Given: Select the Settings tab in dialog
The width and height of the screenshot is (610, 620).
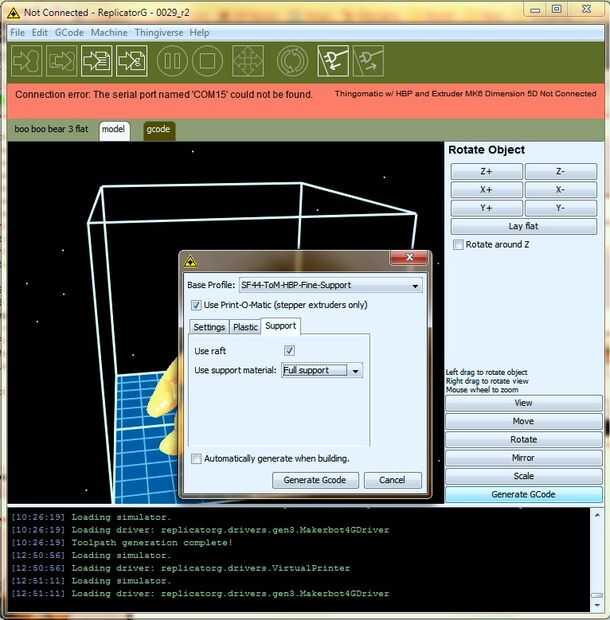Looking at the screenshot, I should click(x=209, y=327).
